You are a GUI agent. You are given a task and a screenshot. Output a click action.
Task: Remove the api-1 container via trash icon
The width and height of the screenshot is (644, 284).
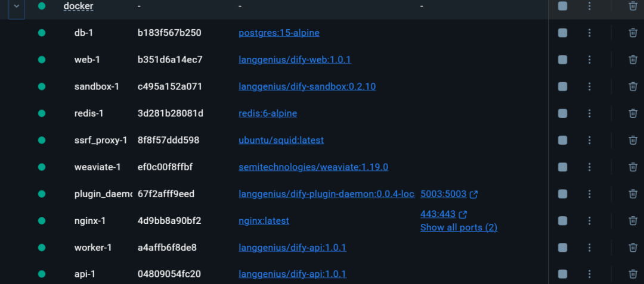click(633, 274)
